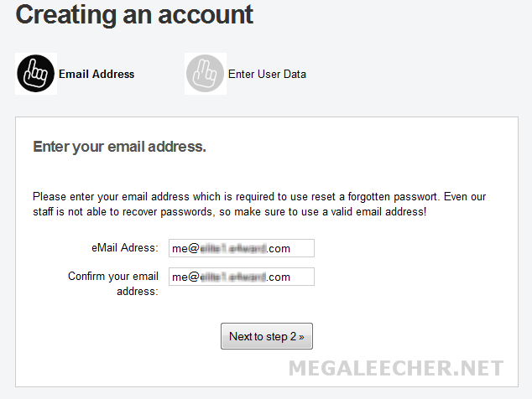The height and width of the screenshot is (399, 532).
Task: Select the "Email Address" step label
Action: point(96,74)
